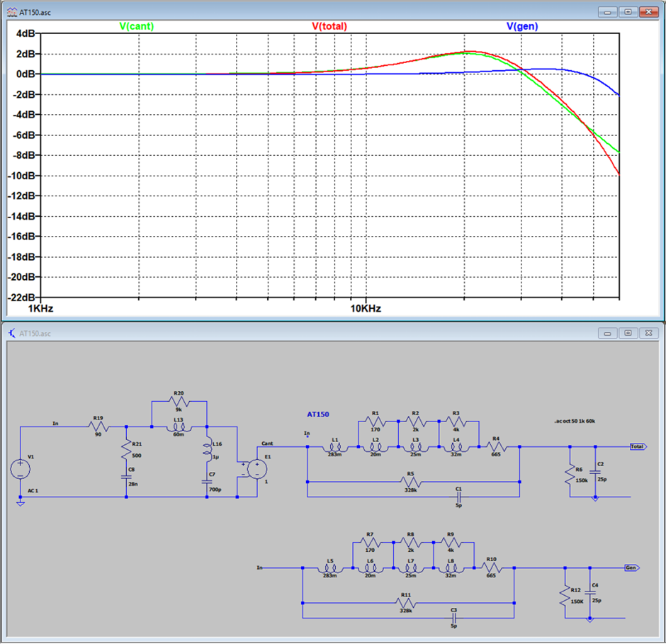Click the ground symbol below V1
This screenshot has height=644, width=666.
coord(20,503)
